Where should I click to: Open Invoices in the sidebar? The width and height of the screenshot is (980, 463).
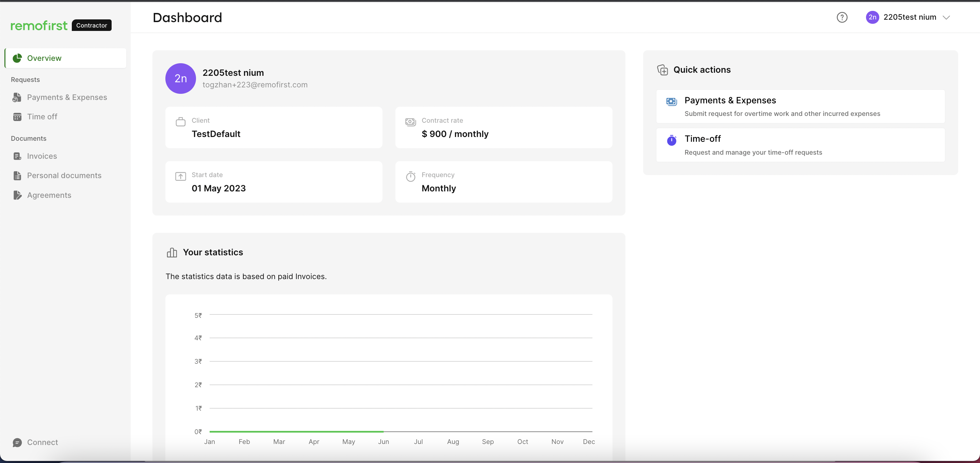coord(65,156)
